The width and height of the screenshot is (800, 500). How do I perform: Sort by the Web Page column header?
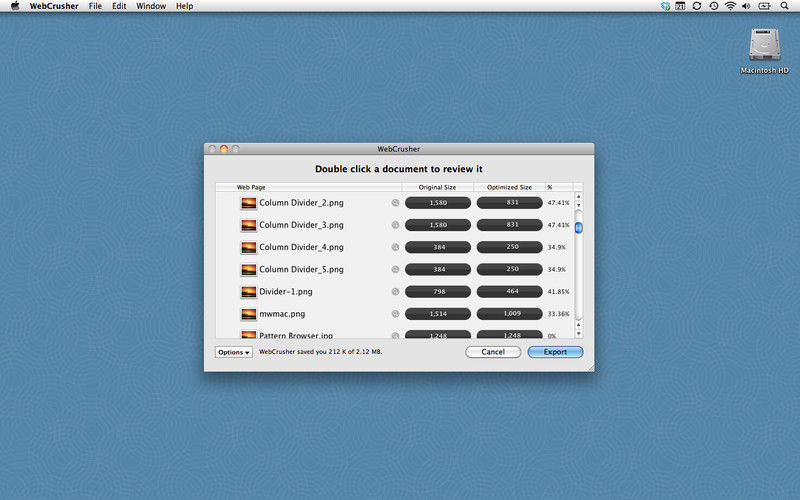pyautogui.click(x=309, y=187)
